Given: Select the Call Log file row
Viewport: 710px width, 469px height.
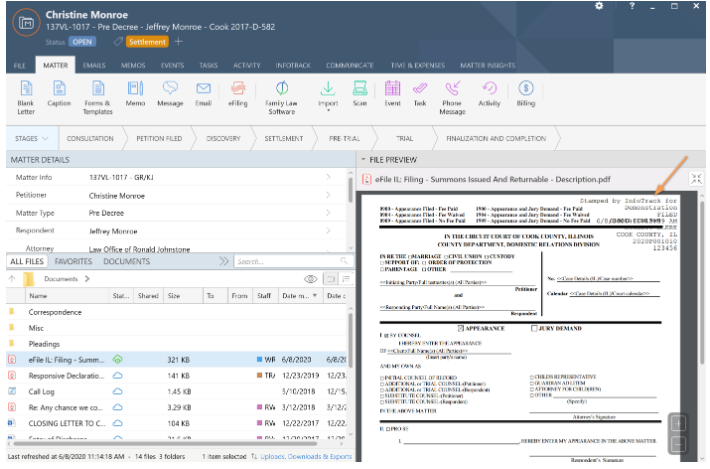Looking at the screenshot, I should [x=177, y=392].
